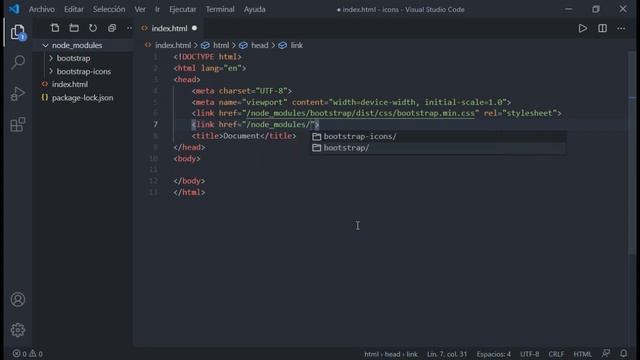Open the Ir menu
Screen dimensions: 640x360
[157, 9]
